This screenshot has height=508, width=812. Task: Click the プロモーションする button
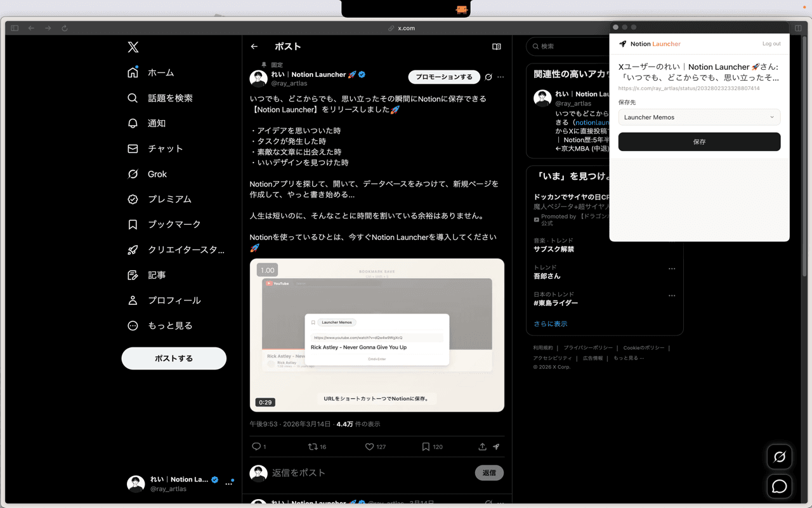point(444,77)
